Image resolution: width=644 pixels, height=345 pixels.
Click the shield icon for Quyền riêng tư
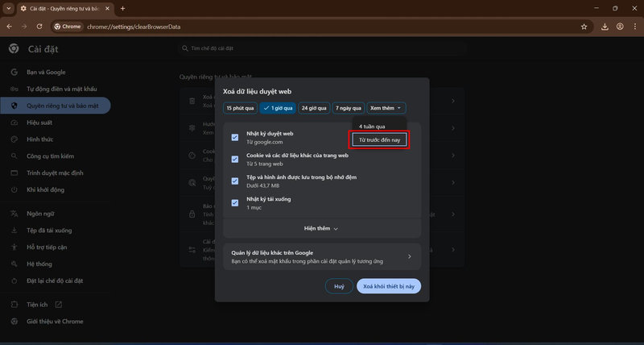[x=14, y=106]
